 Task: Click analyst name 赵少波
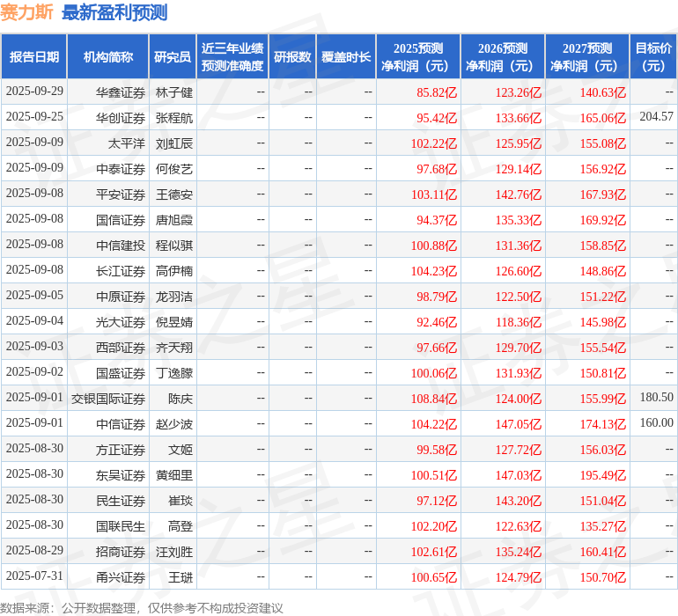tap(174, 424)
